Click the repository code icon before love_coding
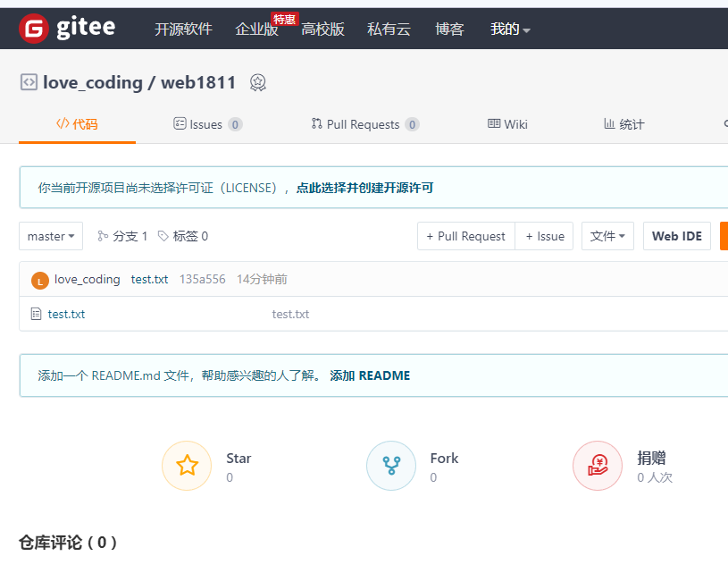 pos(29,82)
